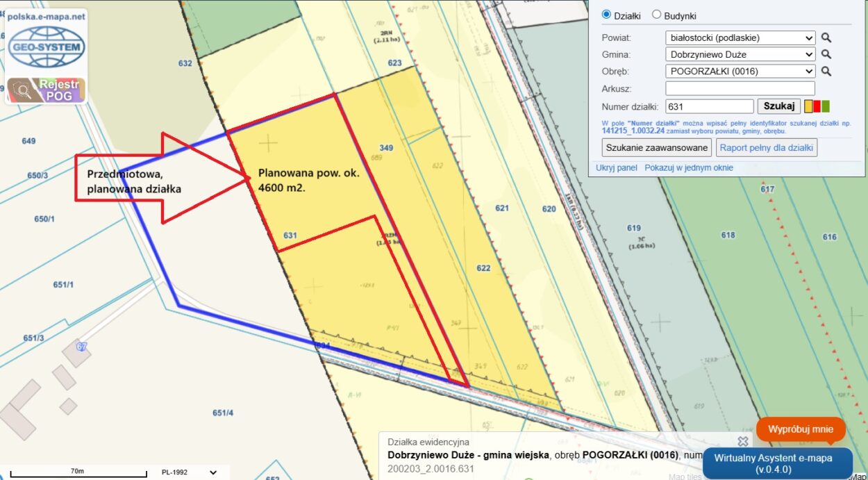Open the Rejestr POG button
Screen dimensions: 868x480
pos(47,90)
